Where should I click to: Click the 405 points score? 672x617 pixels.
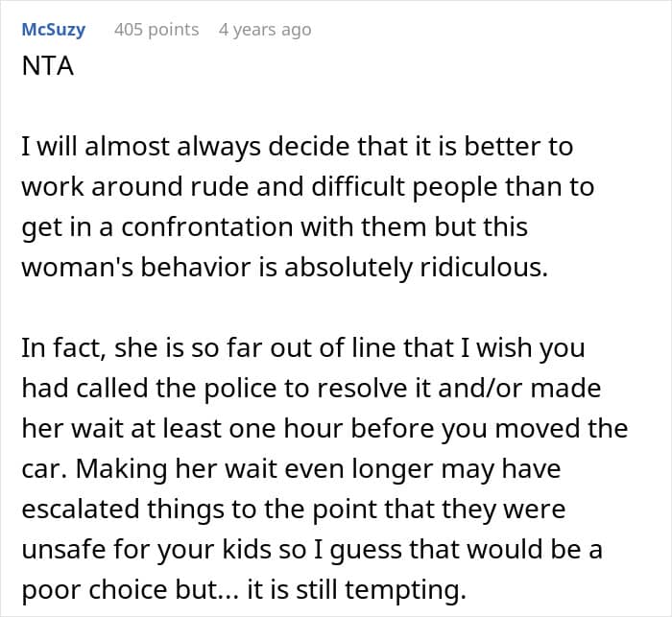coord(156,30)
